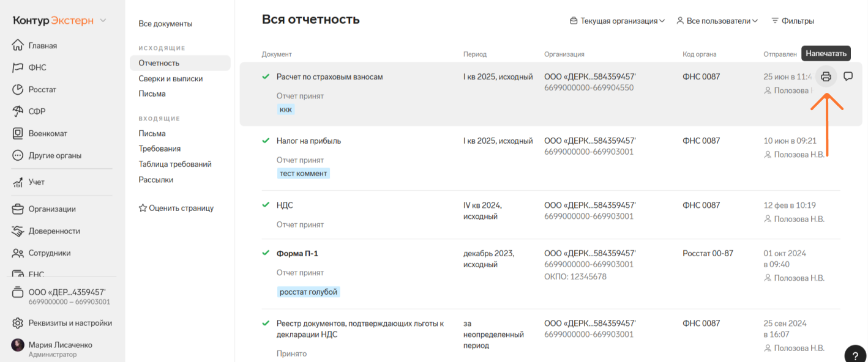Click the gear icon for Реквизиты и настройки
The width and height of the screenshot is (868, 362).
pyautogui.click(x=18, y=323)
